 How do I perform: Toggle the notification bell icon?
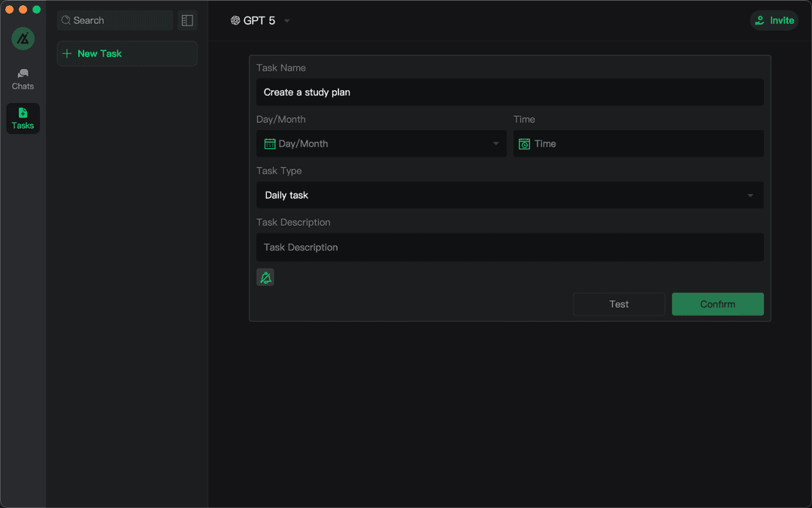click(x=265, y=278)
